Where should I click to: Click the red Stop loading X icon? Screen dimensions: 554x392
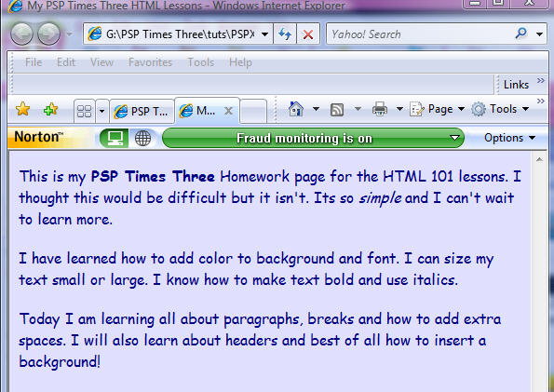[308, 34]
